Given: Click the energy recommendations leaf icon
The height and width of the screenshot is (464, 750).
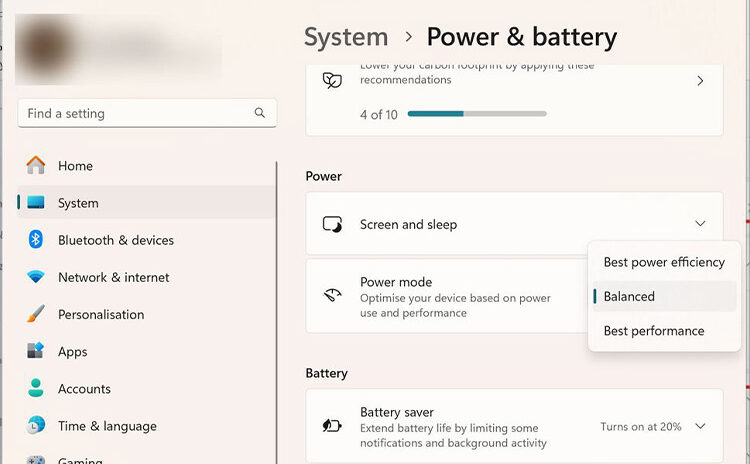Looking at the screenshot, I should click(332, 81).
